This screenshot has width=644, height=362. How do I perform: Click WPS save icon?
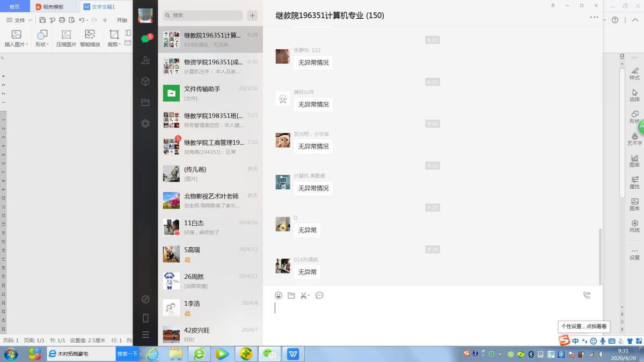[x=42, y=20]
